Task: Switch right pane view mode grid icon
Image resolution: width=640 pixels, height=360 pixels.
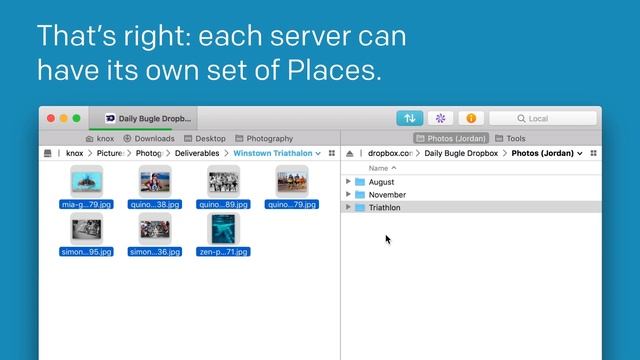Action: (x=593, y=153)
